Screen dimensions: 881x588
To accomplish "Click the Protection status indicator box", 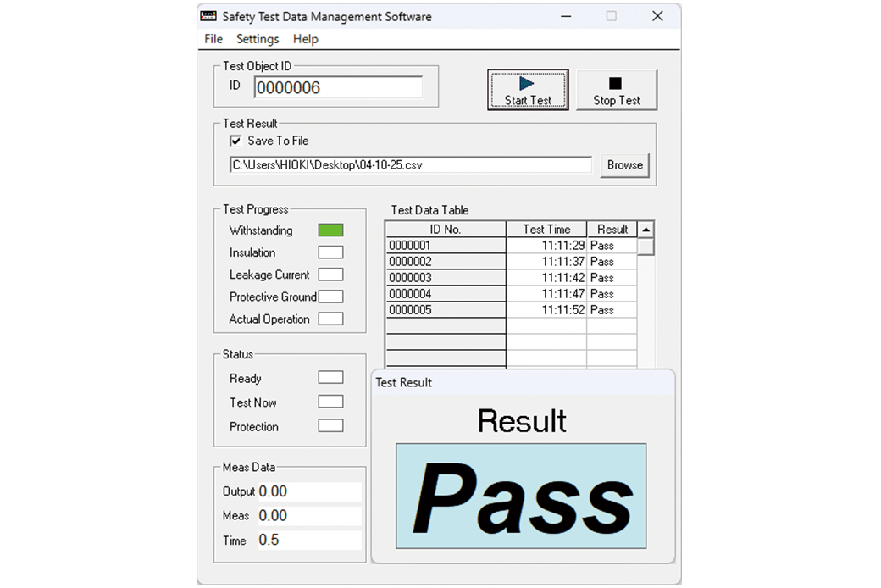I will pyautogui.click(x=330, y=425).
